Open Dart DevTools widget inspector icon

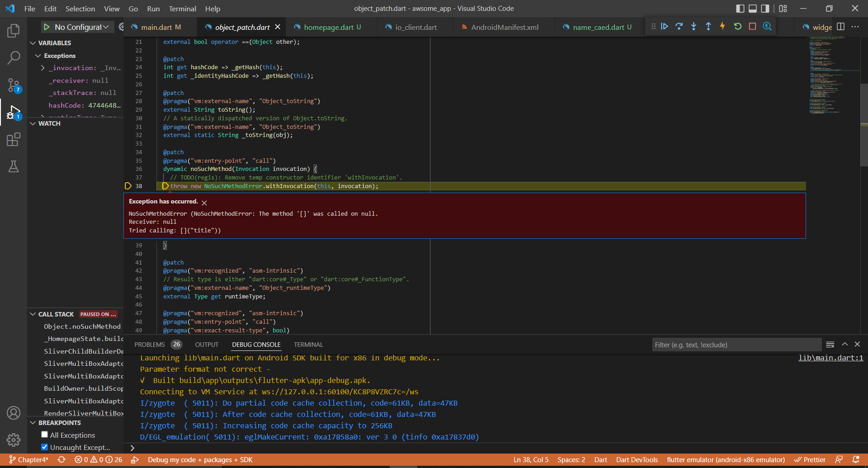(767, 26)
